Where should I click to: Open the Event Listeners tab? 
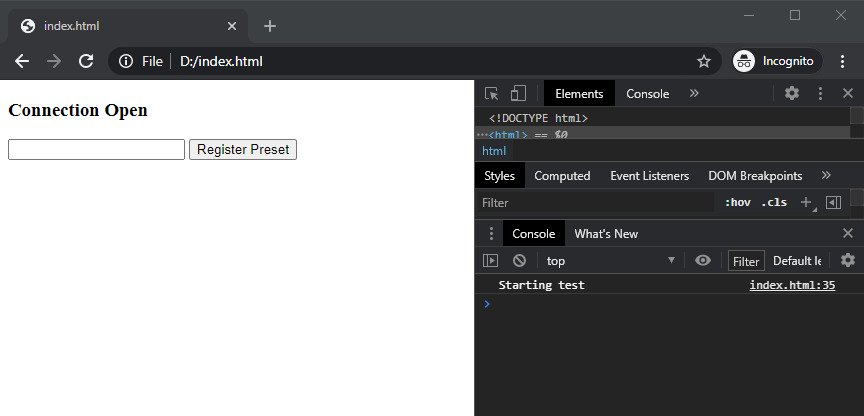pyautogui.click(x=650, y=176)
